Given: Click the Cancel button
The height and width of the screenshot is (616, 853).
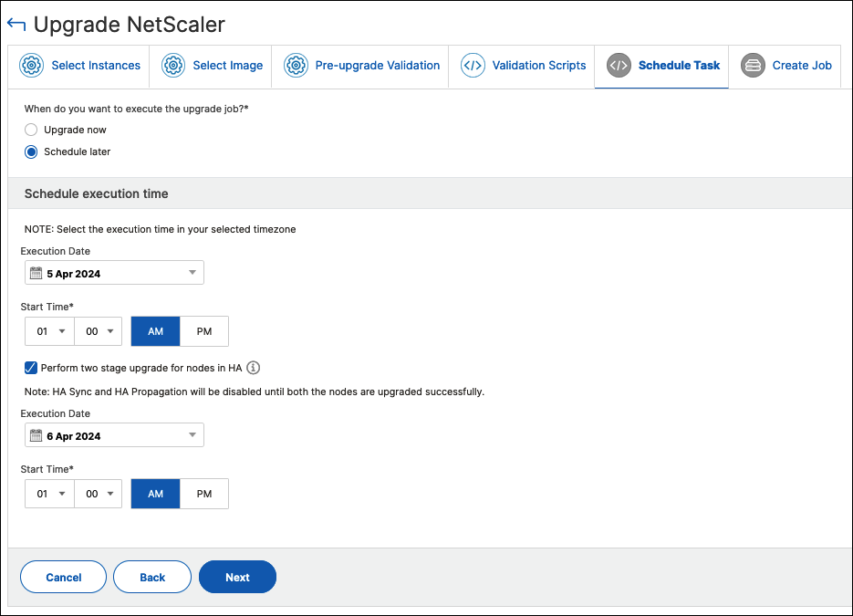Looking at the screenshot, I should [64, 577].
